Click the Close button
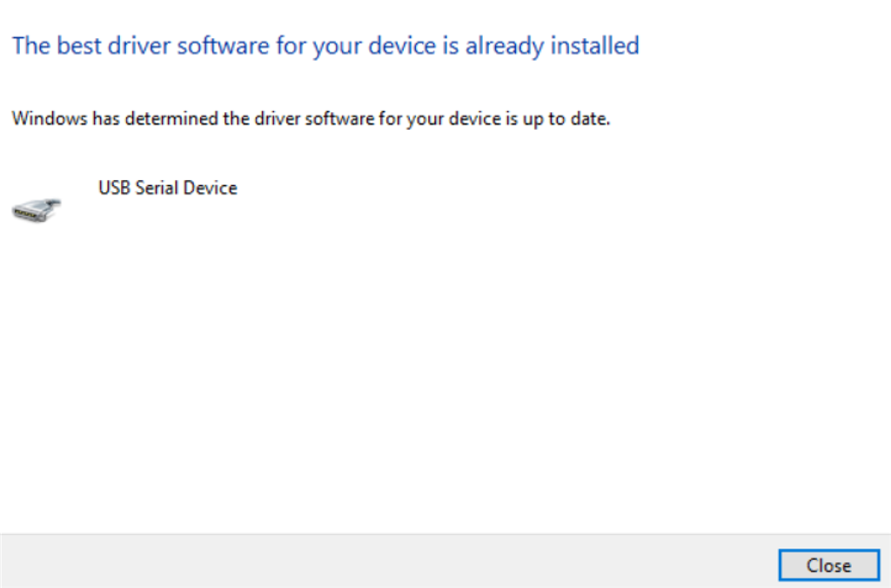This screenshot has height=588, width=891. [x=828, y=565]
